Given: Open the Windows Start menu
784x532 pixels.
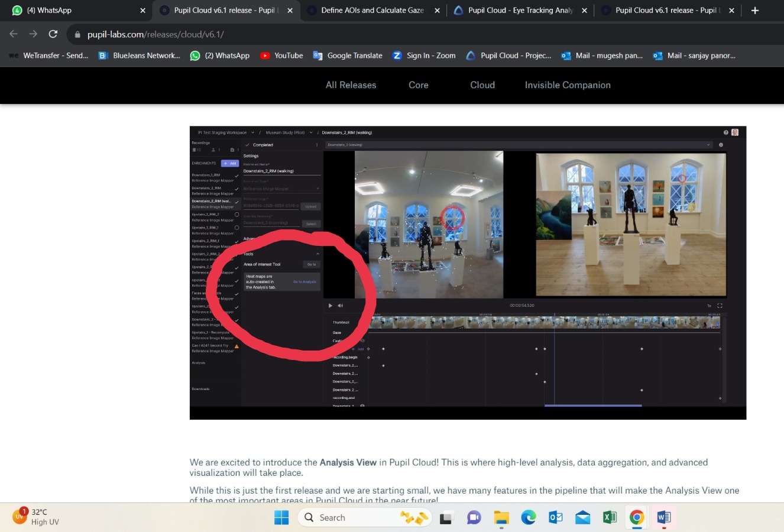Looking at the screenshot, I should click(281, 518).
